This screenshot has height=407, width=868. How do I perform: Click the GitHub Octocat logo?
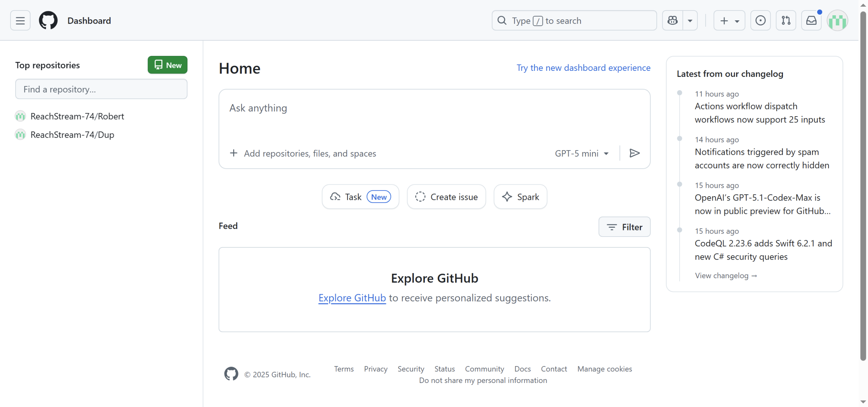coord(48,21)
